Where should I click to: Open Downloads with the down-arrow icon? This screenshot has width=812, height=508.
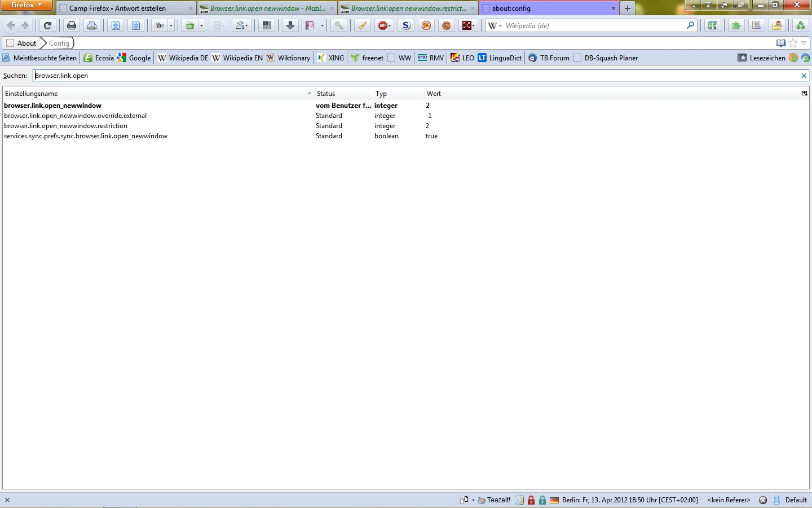[x=290, y=25]
